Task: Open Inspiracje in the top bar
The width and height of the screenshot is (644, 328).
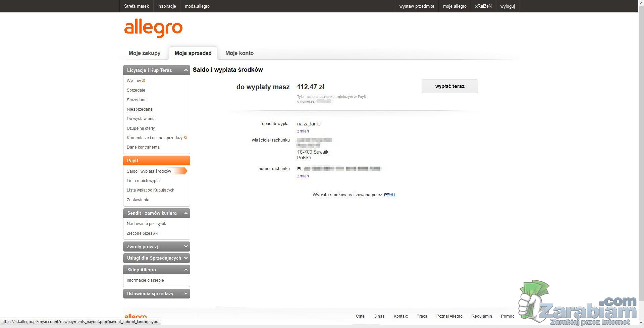Action: pos(167,6)
